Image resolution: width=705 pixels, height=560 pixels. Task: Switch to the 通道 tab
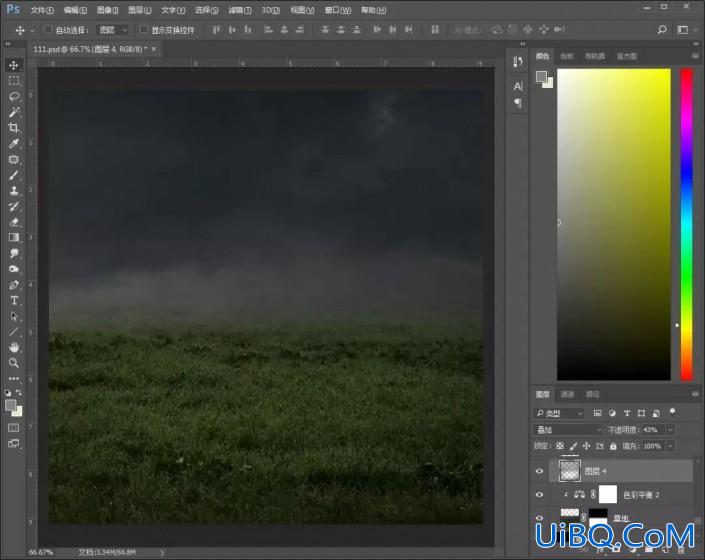click(567, 394)
